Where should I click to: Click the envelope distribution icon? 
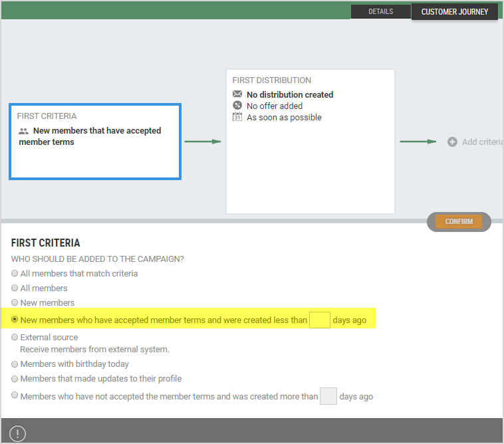click(237, 95)
